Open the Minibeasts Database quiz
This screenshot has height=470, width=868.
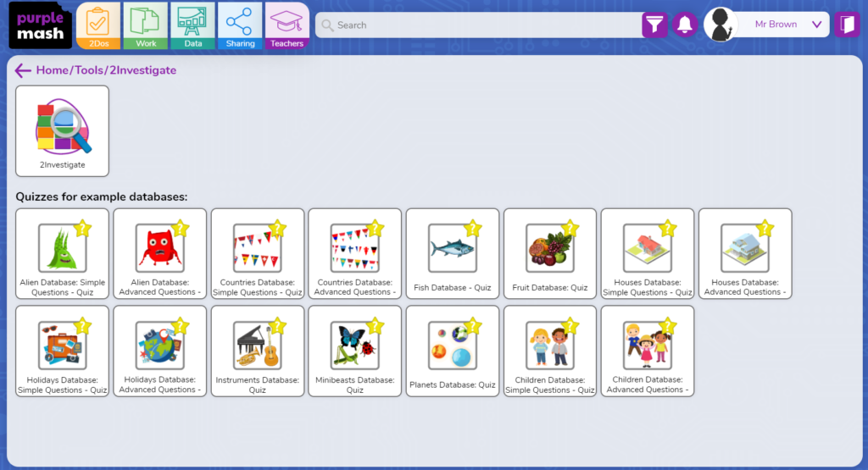(x=355, y=351)
